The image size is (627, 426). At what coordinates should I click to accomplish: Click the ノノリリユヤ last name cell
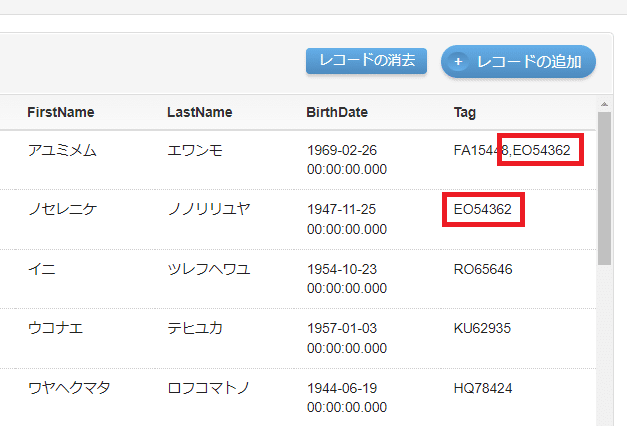[x=209, y=210]
